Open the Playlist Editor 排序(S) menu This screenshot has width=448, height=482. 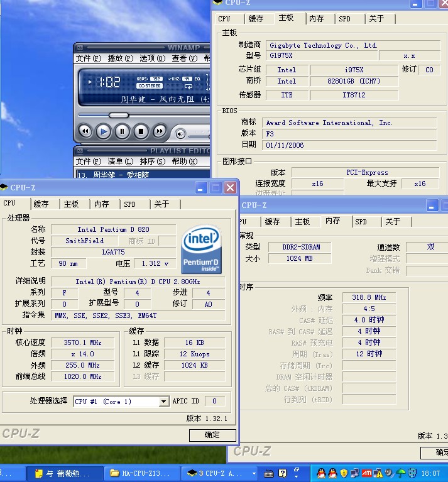click(x=153, y=162)
